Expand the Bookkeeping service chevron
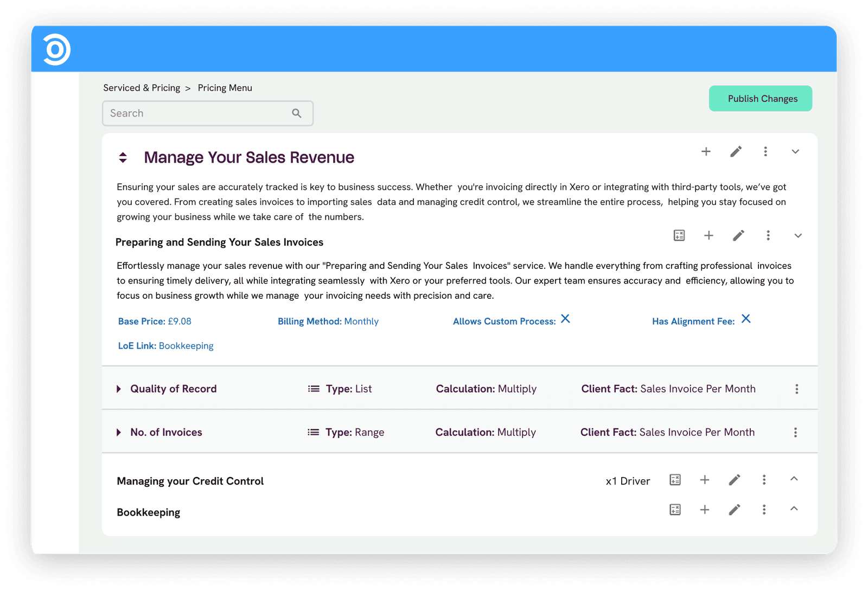The width and height of the screenshot is (868, 591). pos(794,509)
